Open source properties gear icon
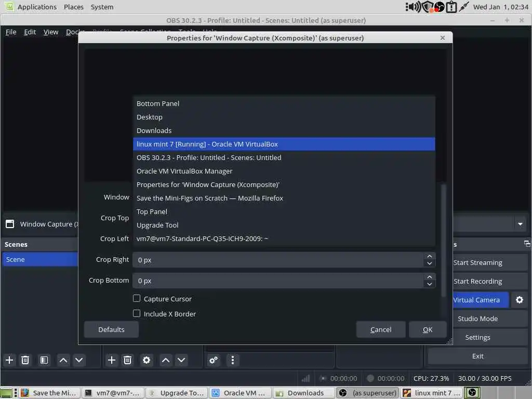Viewport: 532px width, 399px height. 147,360
